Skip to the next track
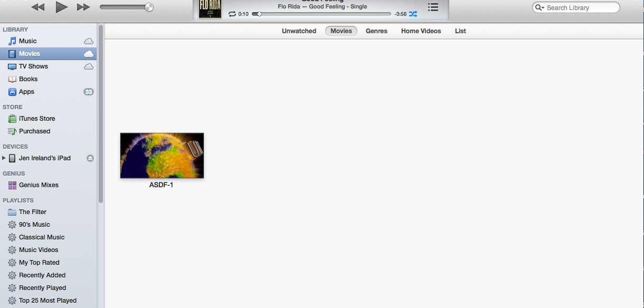The image size is (644, 308). (83, 7)
